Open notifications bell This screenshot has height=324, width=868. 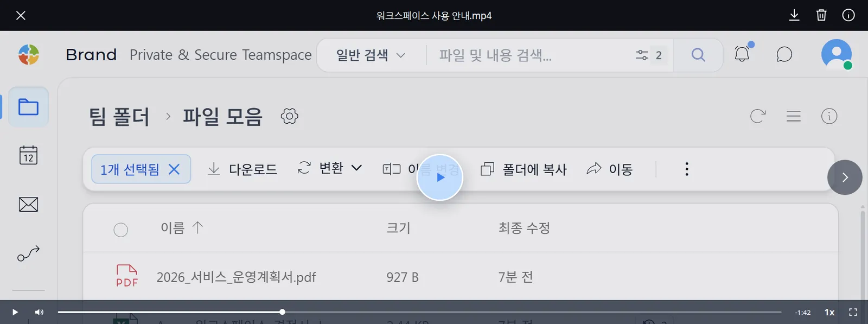tap(742, 54)
